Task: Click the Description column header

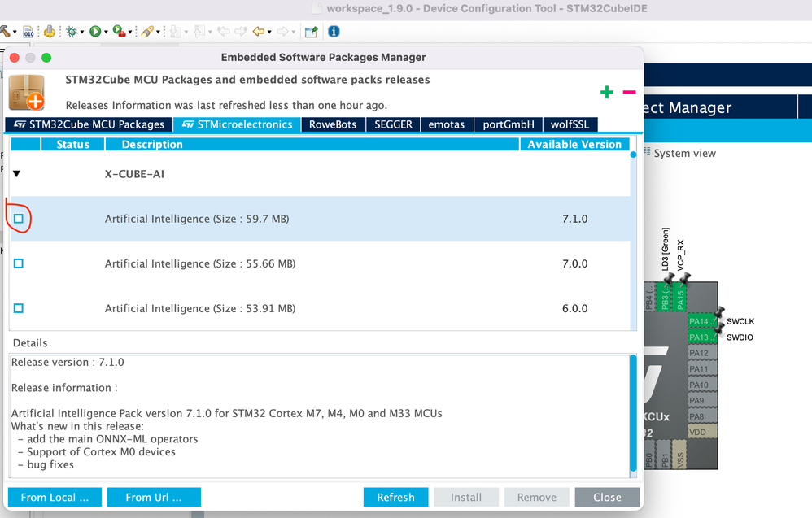Action: coord(312,145)
